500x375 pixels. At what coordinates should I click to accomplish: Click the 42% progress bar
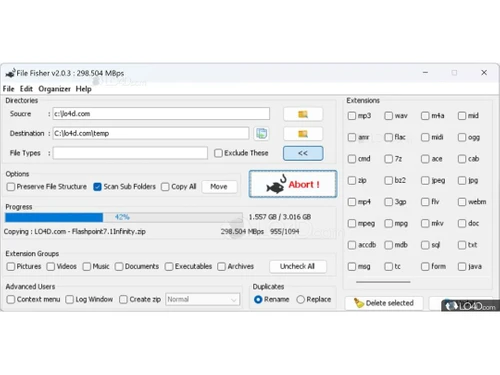click(x=124, y=217)
